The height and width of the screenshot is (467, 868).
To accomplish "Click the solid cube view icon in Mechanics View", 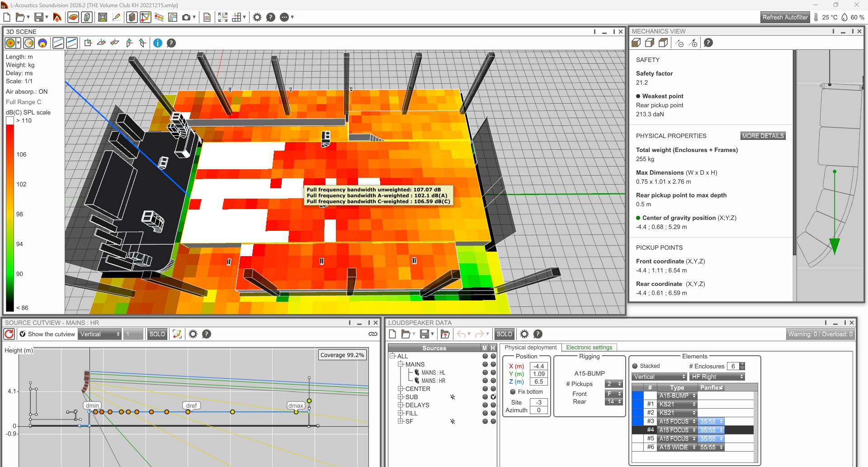I will click(636, 43).
